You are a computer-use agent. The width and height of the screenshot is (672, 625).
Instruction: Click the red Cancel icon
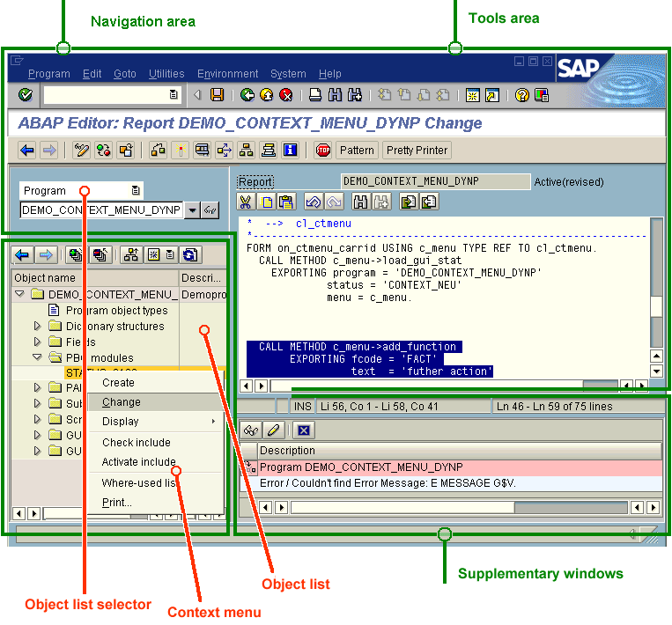(x=286, y=95)
